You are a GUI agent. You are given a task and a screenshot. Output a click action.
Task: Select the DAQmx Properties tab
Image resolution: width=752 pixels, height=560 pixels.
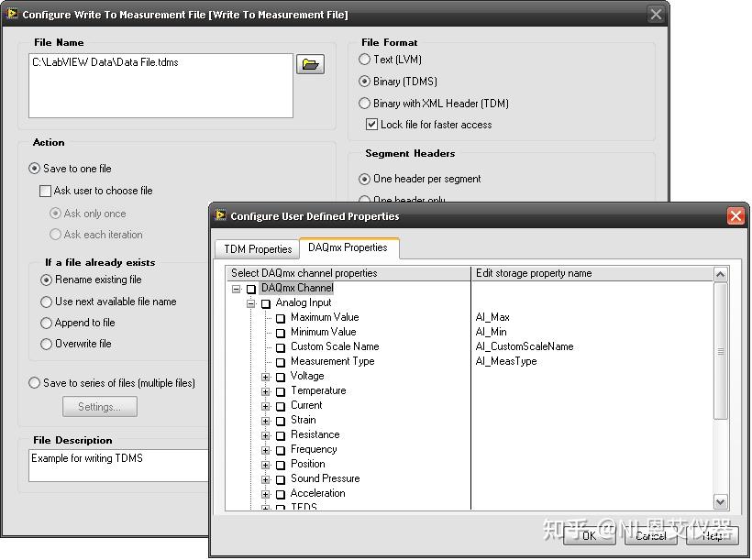(348, 247)
